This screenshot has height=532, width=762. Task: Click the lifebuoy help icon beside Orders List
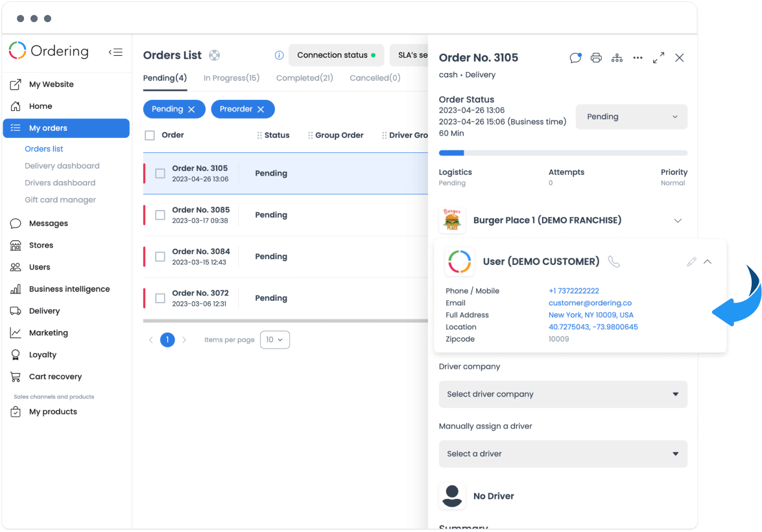pos(214,55)
